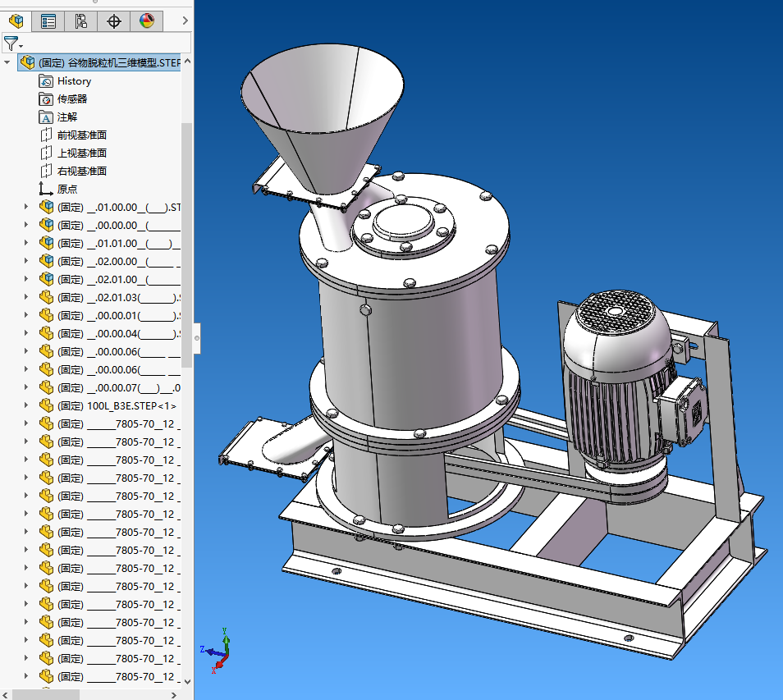The height and width of the screenshot is (700, 783).
Task: Select the 原点 origin icon
Action: coord(46,190)
